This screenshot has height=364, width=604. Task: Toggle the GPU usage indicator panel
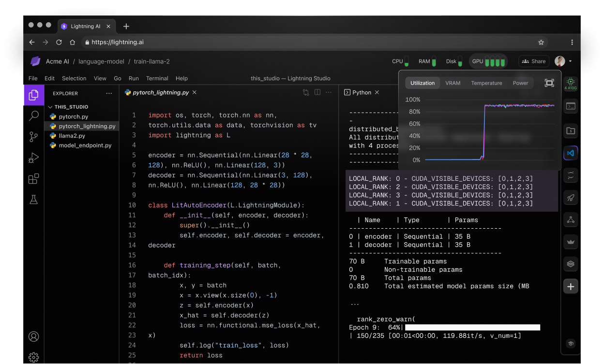pos(489,61)
